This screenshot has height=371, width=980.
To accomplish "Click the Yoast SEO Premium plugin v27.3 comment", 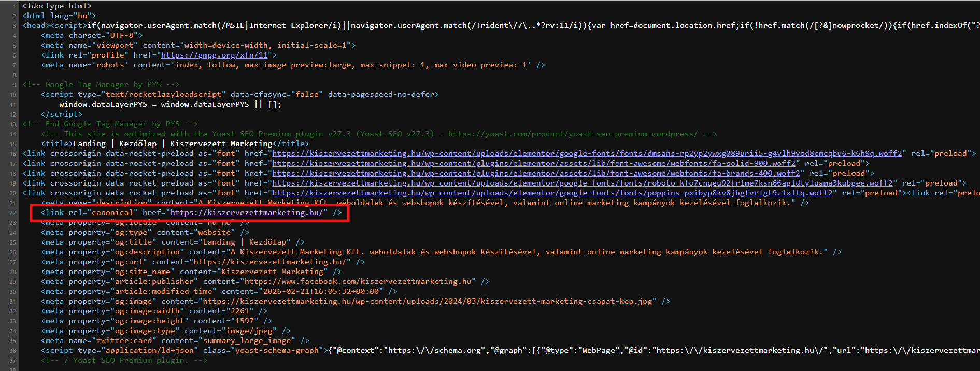I will [x=379, y=134].
